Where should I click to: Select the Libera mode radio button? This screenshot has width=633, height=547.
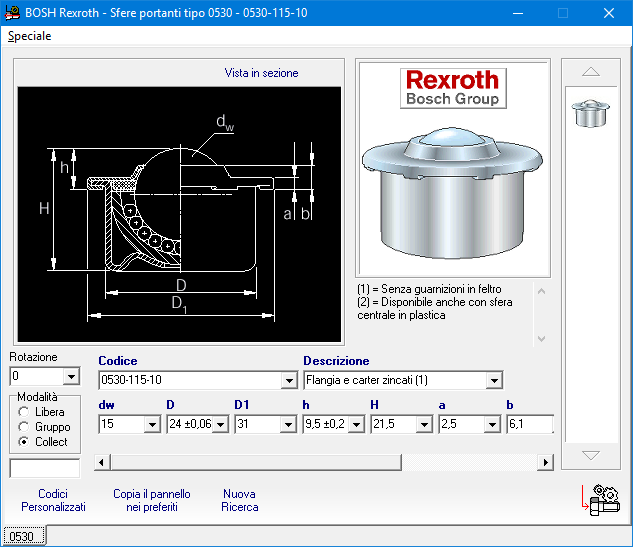24,412
